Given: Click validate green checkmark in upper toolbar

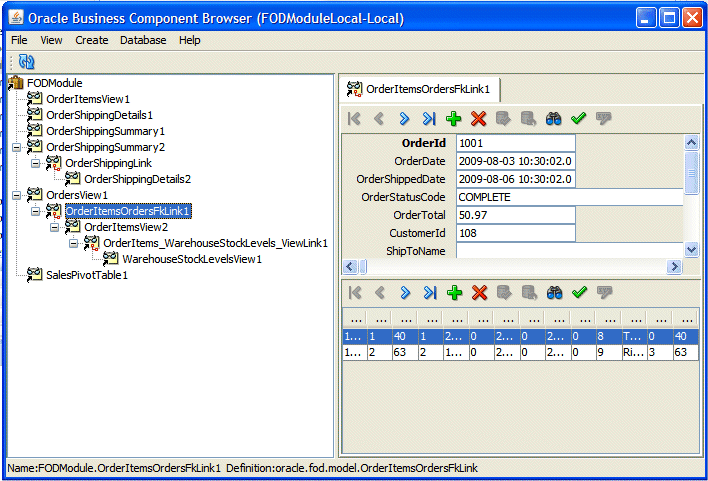Looking at the screenshot, I should 578,119.
